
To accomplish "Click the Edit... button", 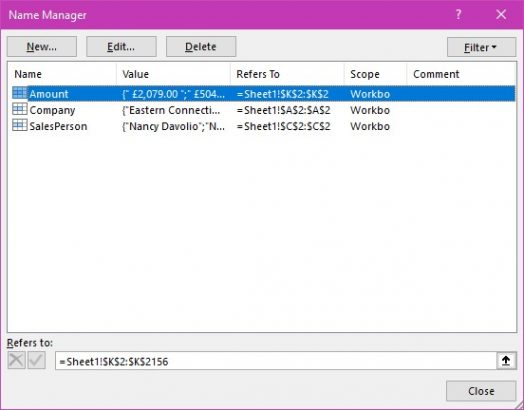I will point(121,46).
